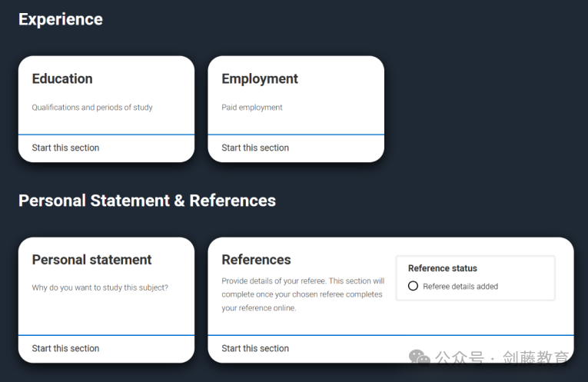Screen dimensions: 588x382
Task: Select the Personal statement card title
Action: (x=92, y=260)
